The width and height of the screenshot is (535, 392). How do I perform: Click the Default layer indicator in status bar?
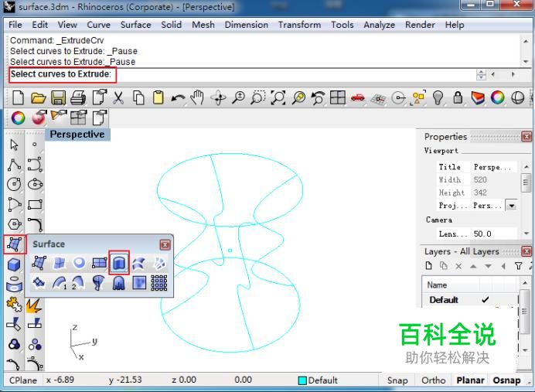(x=318, y=380)
